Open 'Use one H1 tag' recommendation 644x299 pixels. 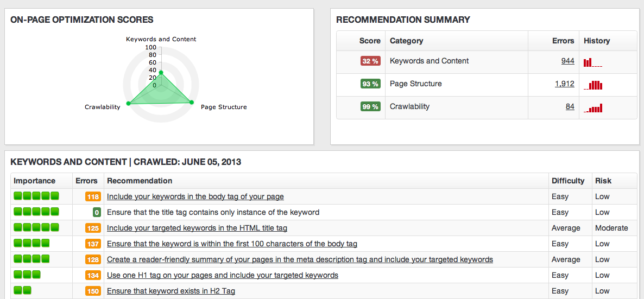(x=222, y=276)
